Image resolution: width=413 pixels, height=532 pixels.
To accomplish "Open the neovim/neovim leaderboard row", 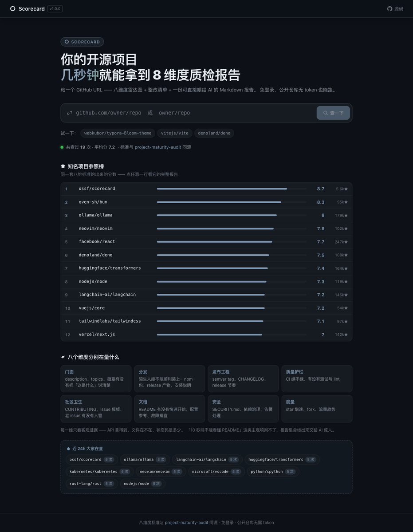I will 207,229.
